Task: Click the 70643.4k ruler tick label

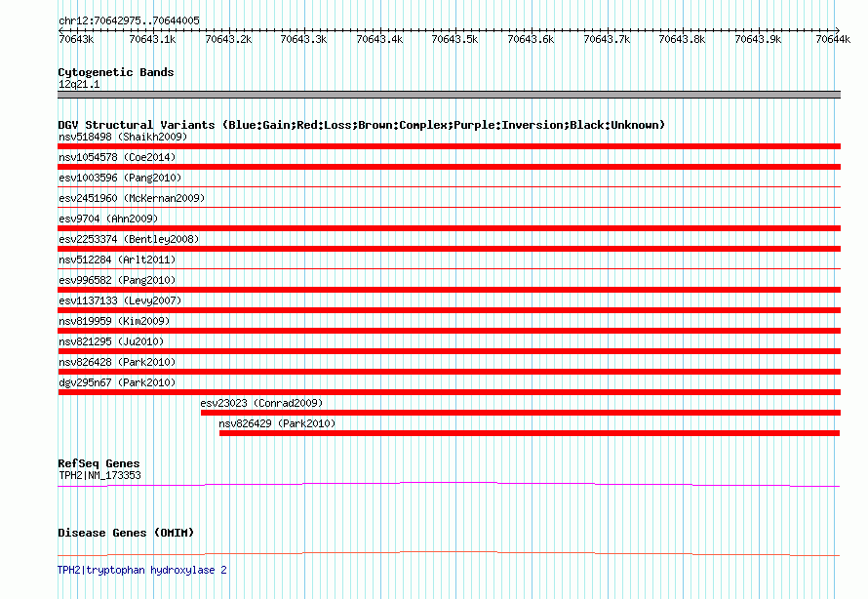Action: pos(379,39)
